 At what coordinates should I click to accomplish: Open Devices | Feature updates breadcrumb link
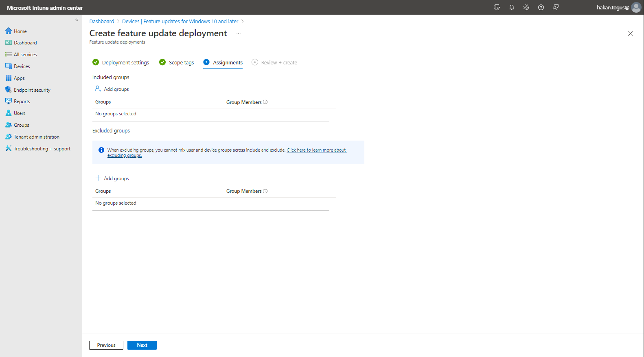pyautogui.click(x=180, y=21)
